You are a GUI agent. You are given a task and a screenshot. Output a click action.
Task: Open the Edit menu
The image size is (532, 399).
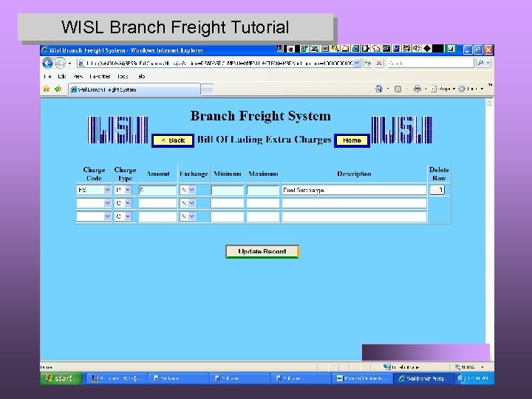click(62, 76)
